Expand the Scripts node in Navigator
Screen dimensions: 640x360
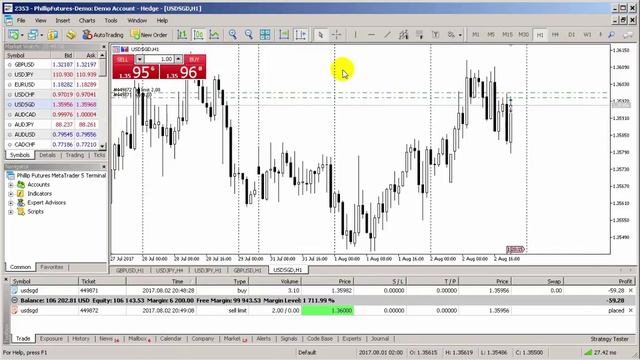coord(11,212)
